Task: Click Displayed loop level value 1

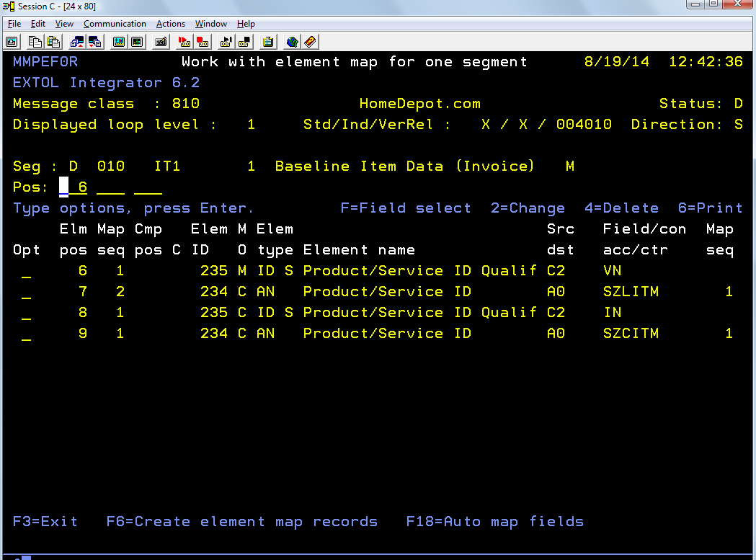Action: (252, 125)
